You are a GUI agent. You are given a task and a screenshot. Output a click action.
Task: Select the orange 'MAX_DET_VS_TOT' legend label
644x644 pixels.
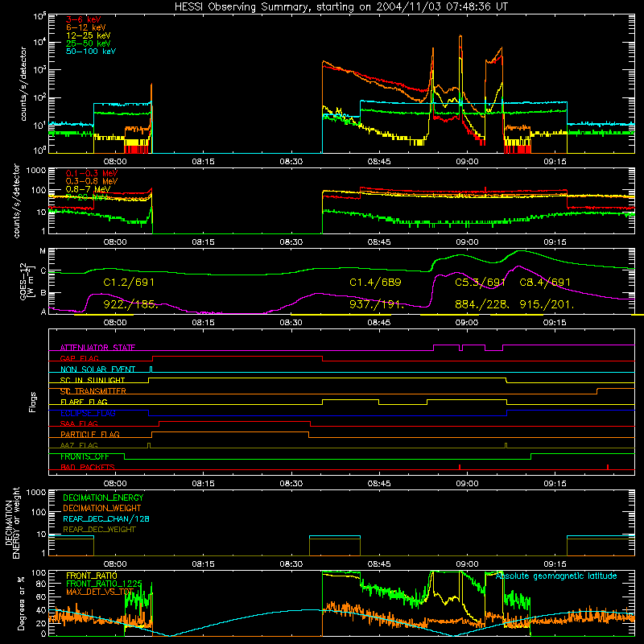100,592
